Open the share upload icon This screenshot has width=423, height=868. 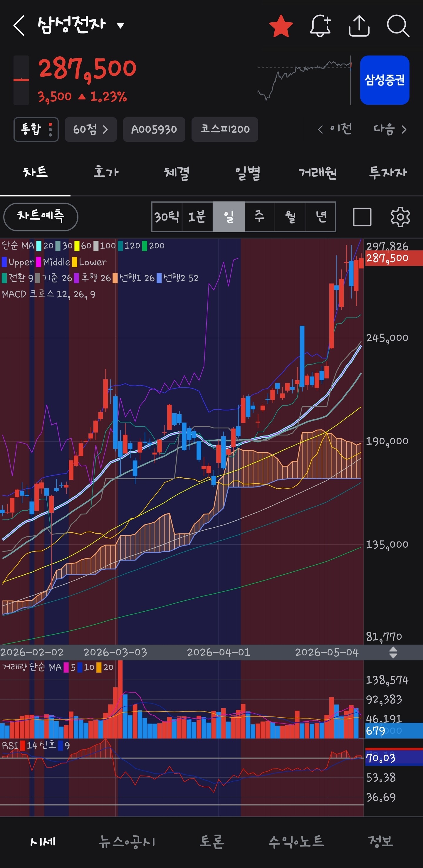tap(359, 26)
